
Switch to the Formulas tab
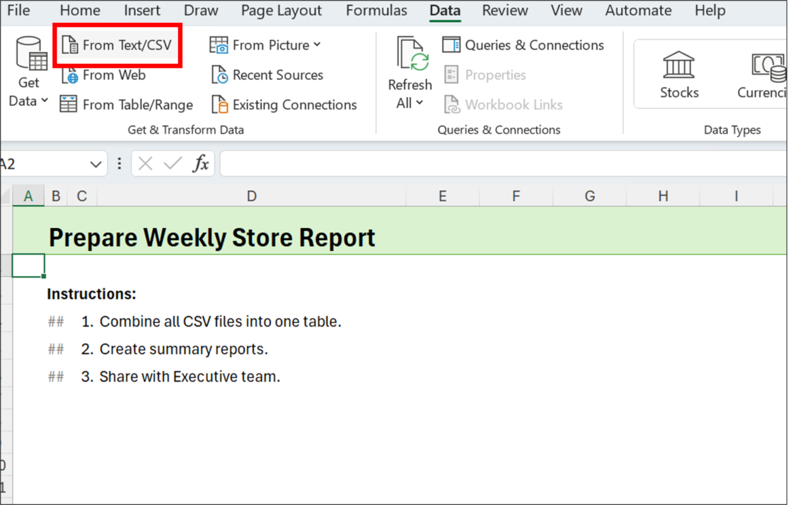pyautogui.click(x=376, y=10)
